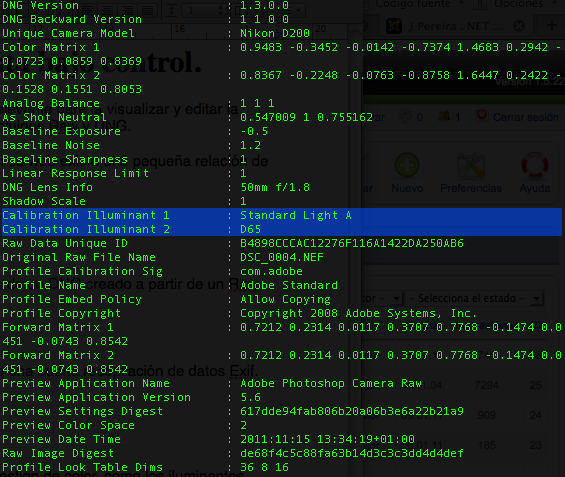
Task: Click the 'Analog Balance' label
Action: point(51,103)
